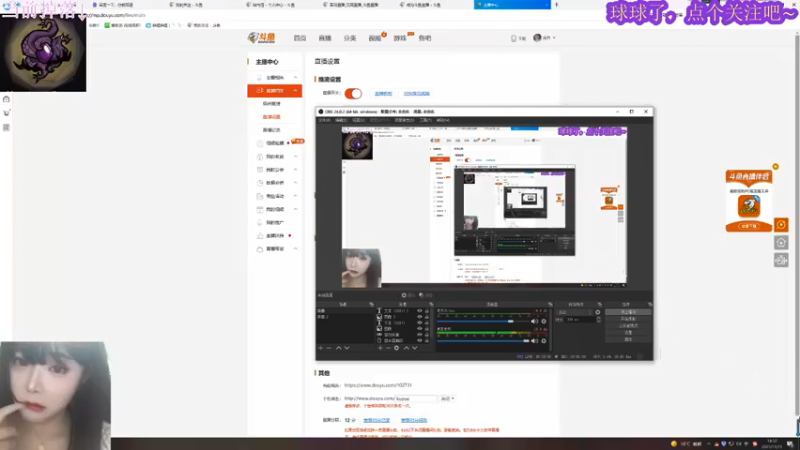Toggle the eye on the last OBS source row
Viewport: 800px width, 450px height.
pyautogui.click(x=419, y=341)
